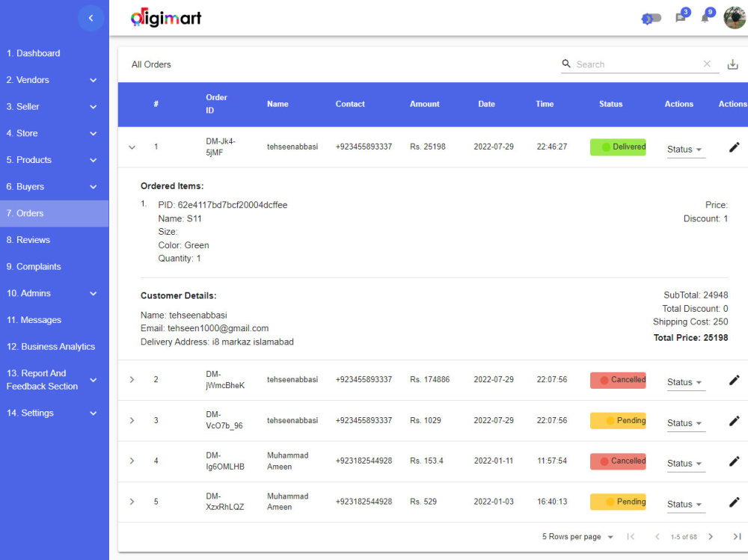Expand the Settings sidebar menu
The image size is (748, 560).
tap(55, 413)
